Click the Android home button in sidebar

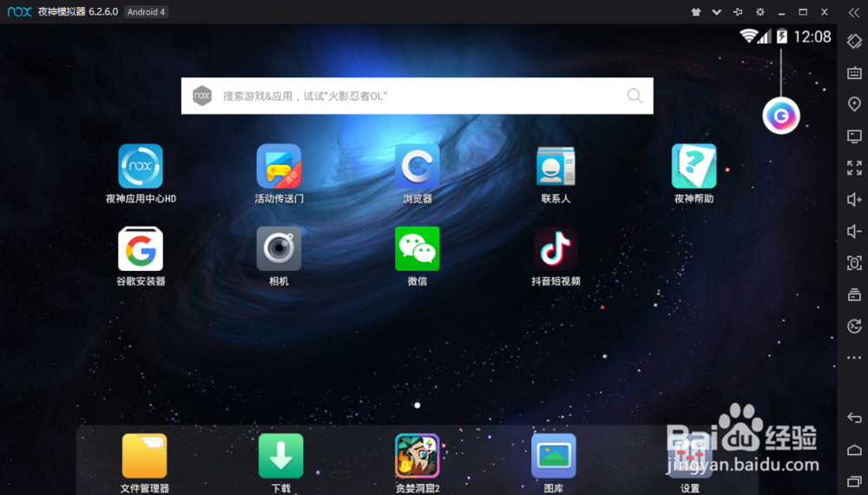(854, 450)
